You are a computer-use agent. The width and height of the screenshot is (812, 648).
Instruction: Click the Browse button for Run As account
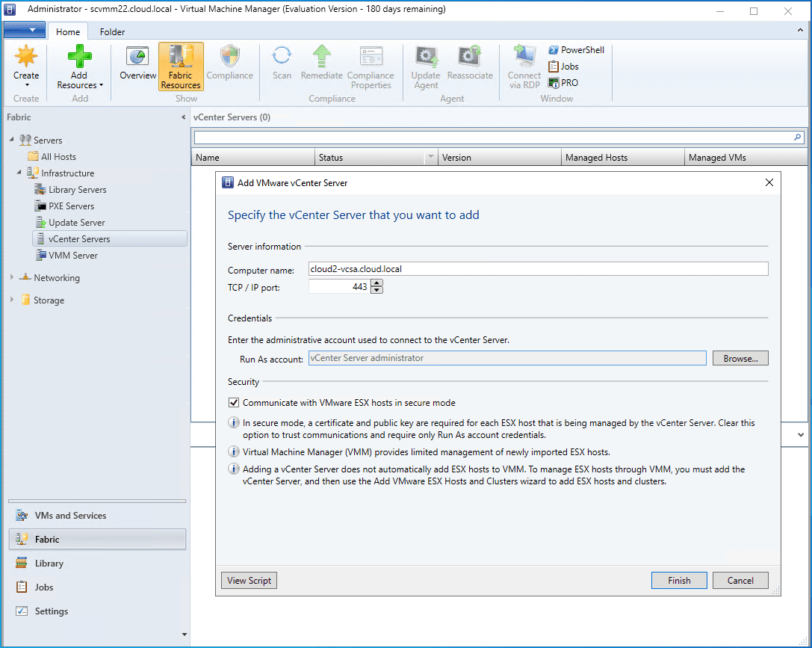click(740, 359)
